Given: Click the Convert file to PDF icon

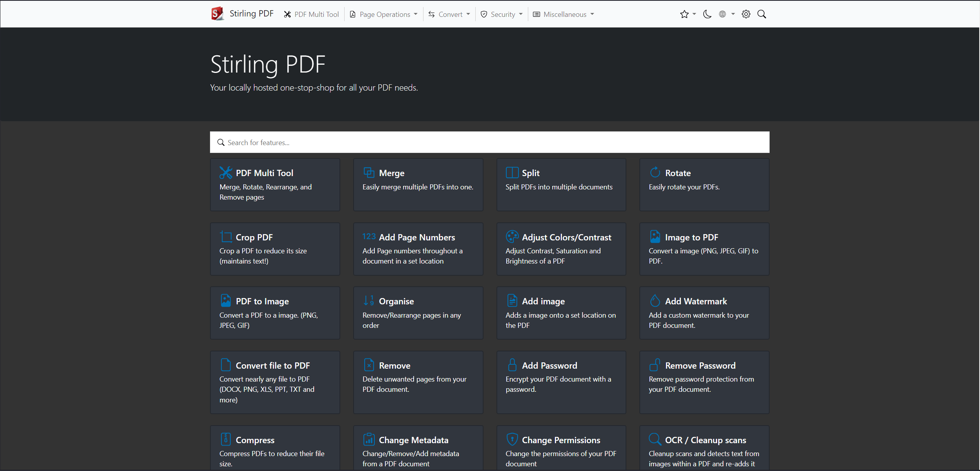Looking at the screenshot, I should pyautogui.click(x=226, y=365).
